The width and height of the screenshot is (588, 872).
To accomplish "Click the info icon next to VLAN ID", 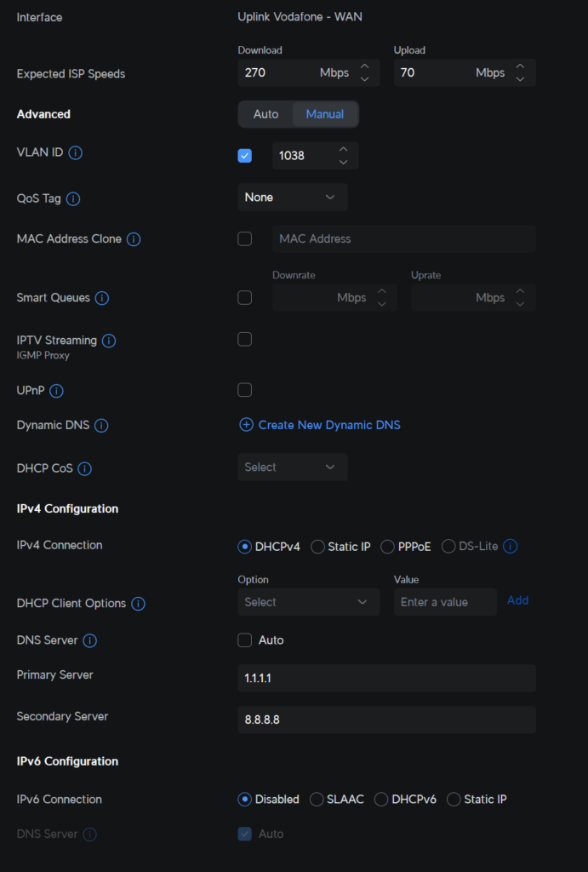I will (x=76, y=153).
